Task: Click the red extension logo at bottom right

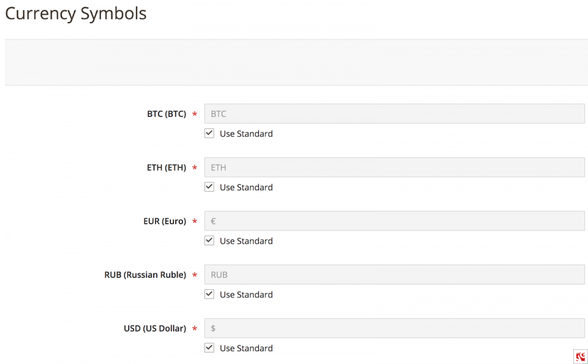Action: point(581,357)
